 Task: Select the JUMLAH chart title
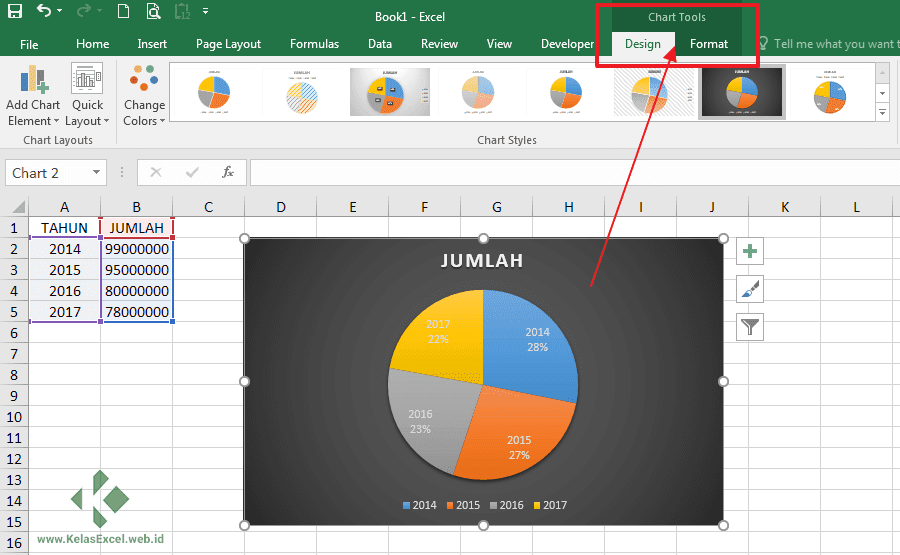[482, 261]
